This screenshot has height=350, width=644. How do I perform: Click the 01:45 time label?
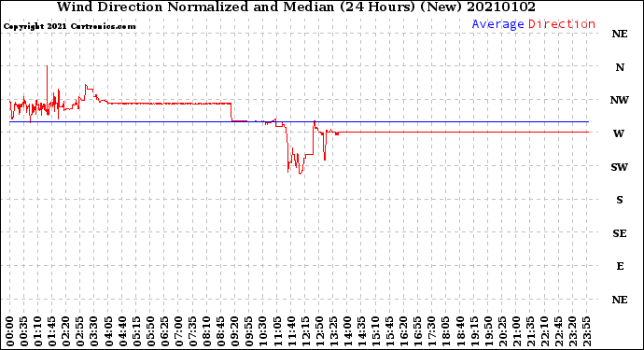(52, 331)
